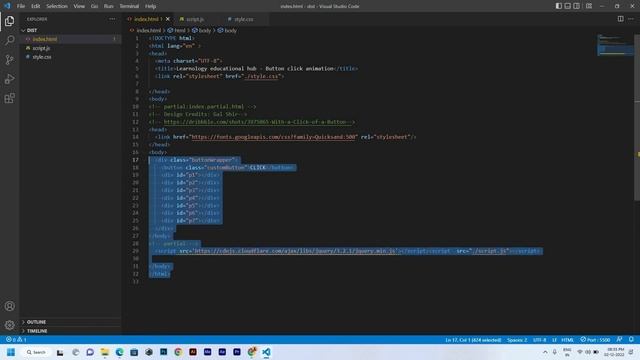Switch to the style.css tab

click(243, 19)
